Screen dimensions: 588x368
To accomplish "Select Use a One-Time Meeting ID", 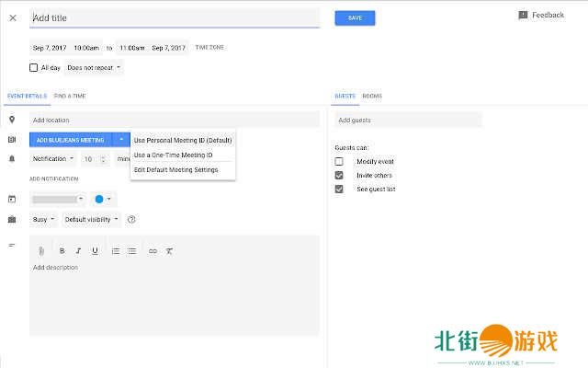I will (174, 155).
